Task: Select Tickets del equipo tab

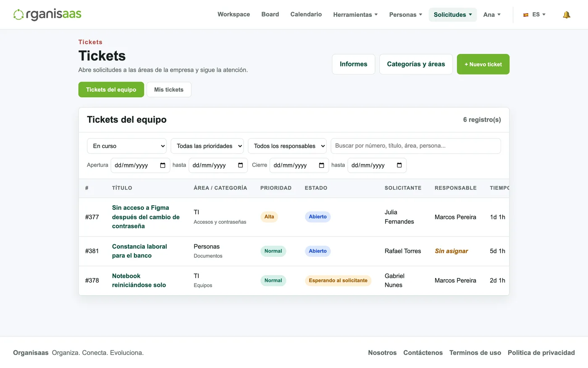Action: coord(111,90)
